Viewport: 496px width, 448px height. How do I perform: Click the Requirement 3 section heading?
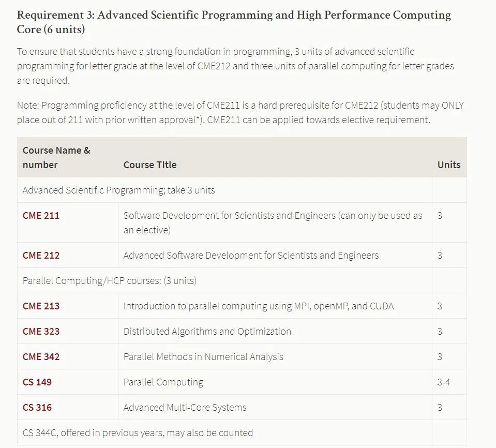234,22
